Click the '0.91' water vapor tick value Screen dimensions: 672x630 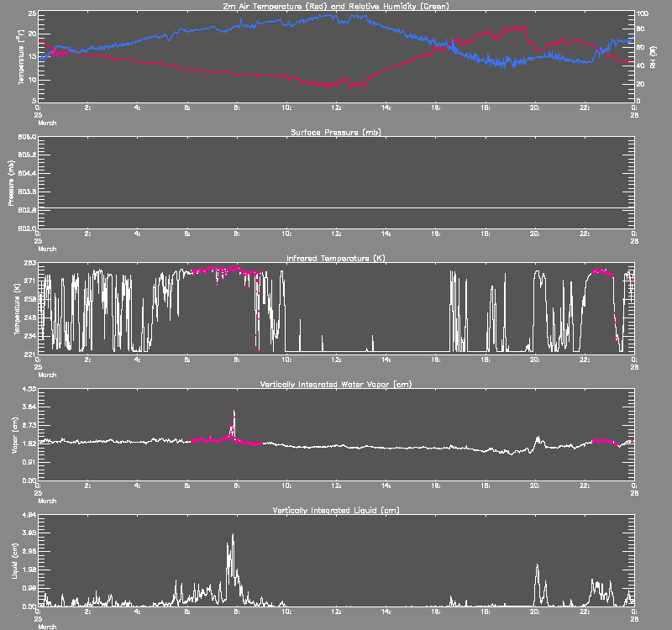point(29,462)
